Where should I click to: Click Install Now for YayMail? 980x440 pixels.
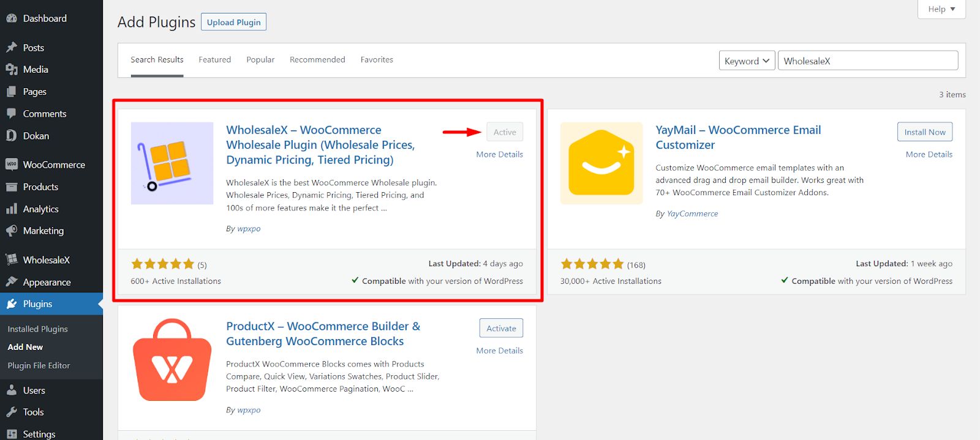coord(925,132)
